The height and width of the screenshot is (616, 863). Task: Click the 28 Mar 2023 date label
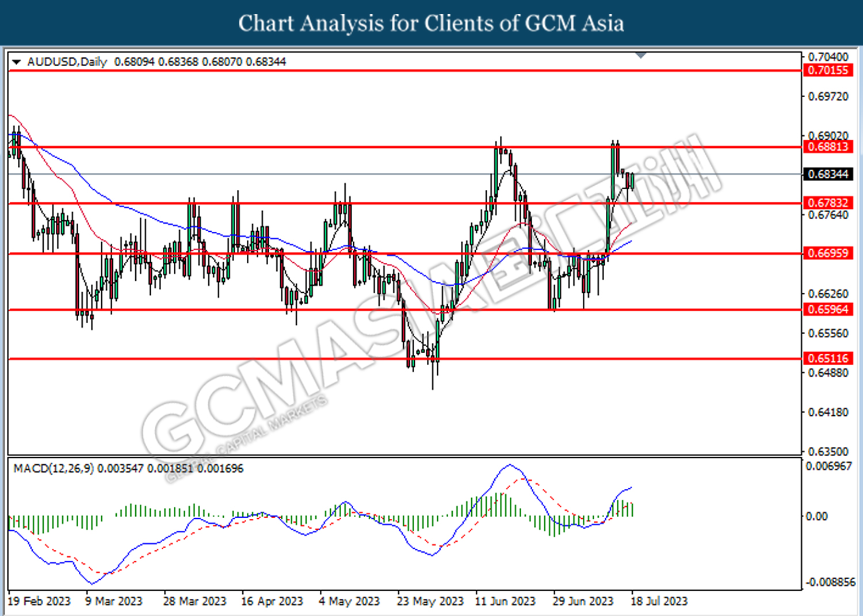(x=194, y=601)
